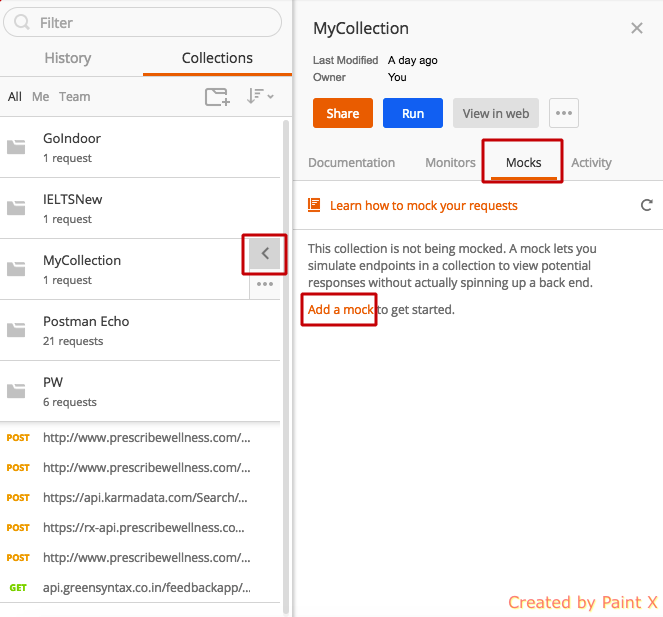Click the Postman Echo folder icon

[x=16, y=331]
